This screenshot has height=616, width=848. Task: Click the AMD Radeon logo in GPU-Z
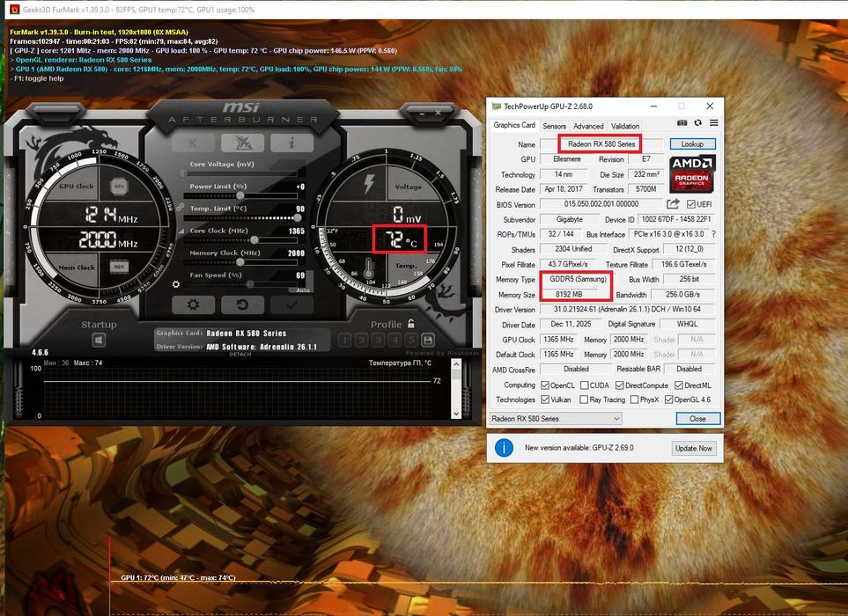point(692,174)
